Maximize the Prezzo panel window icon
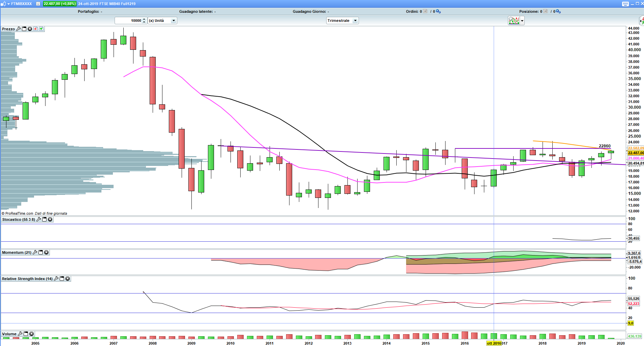This screenshot has height=346, width=644. coord(24,29)
